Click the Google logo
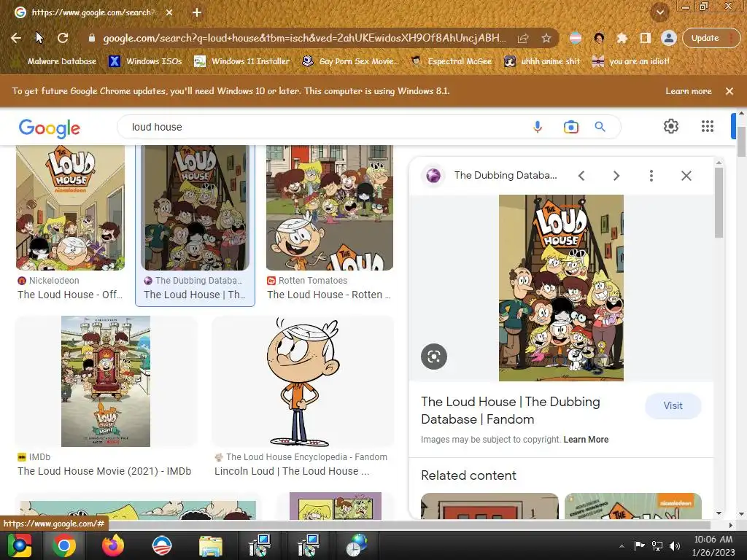The image size is (747, 560). pos(50,128)
